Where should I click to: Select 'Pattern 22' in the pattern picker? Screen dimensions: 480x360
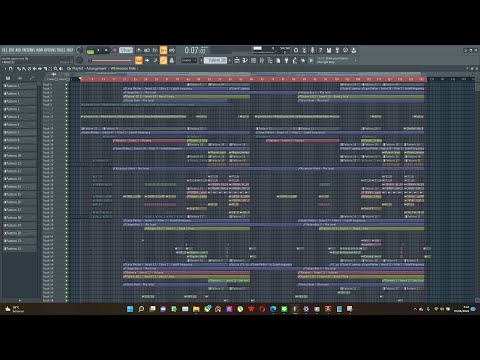pos(20,249)
